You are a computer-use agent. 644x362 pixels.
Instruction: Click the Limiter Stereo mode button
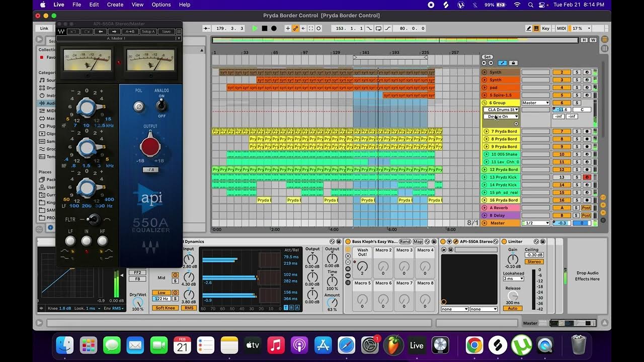pyautogui.click(x=534, y=262)
